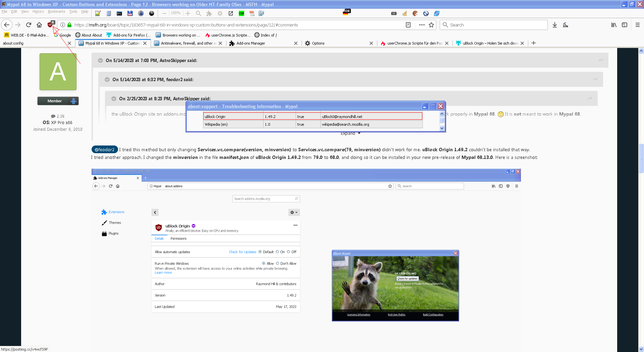Click the green A member avatar
The width and height of the screenshot is (644, 352).
pyautogui.click(x=58, y=72)
